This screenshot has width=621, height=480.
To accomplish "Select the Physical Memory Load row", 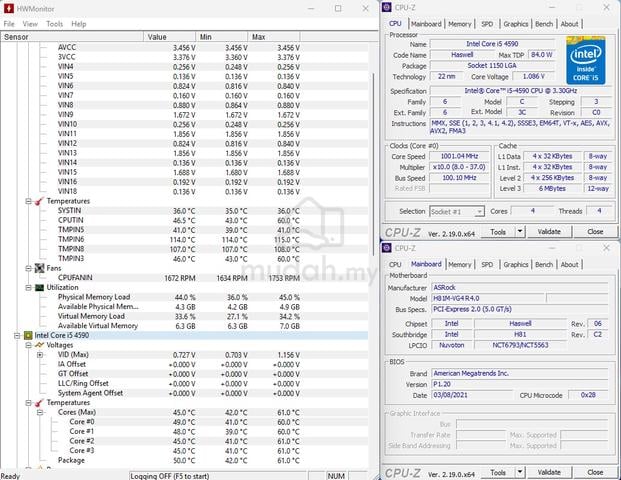I will (x=184, y=297).
